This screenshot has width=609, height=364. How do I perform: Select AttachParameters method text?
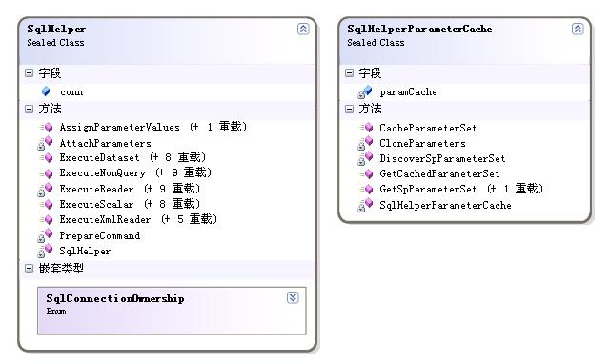105,143
